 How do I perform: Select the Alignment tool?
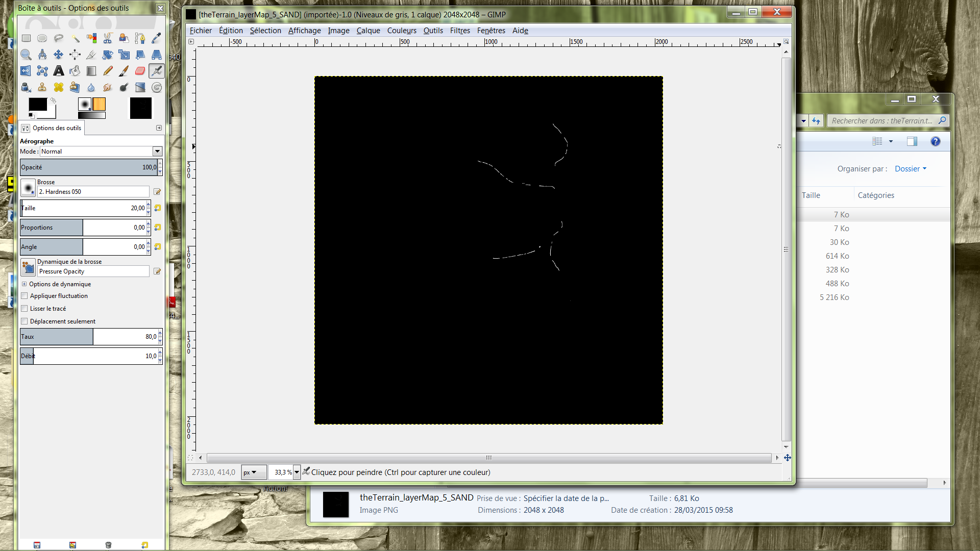(75, 55)
